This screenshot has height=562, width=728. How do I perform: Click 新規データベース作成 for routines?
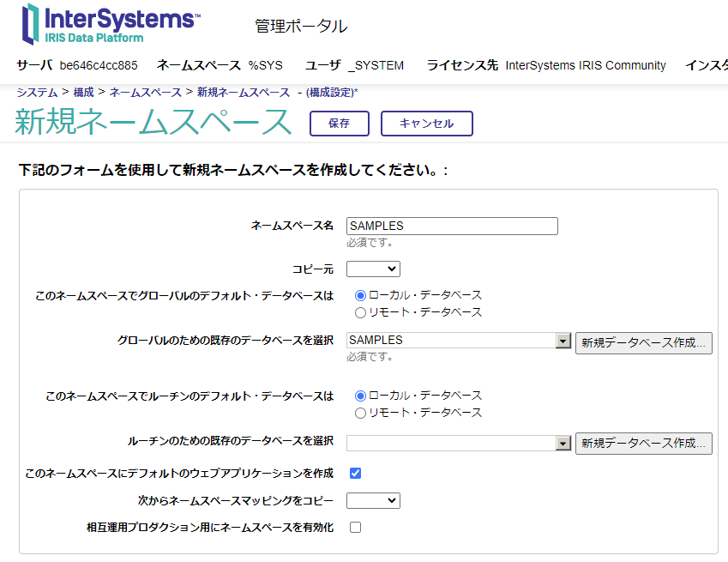[x=643, y=444]
